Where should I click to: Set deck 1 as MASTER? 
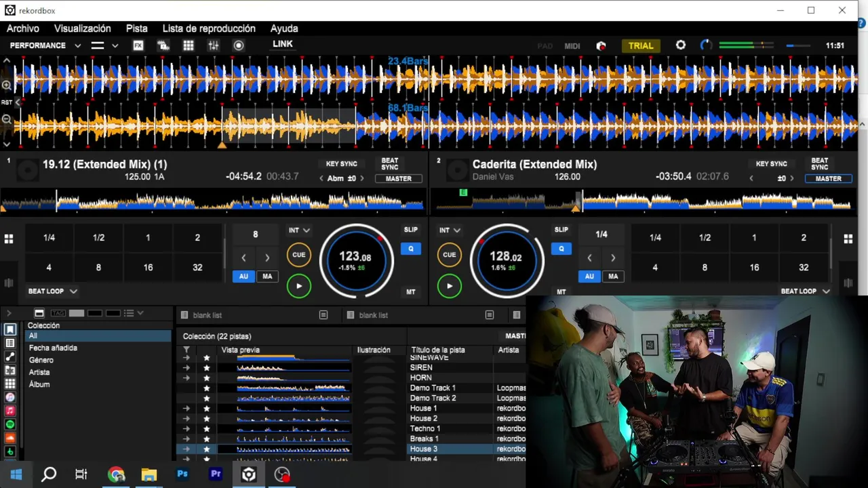click(399, 179)
